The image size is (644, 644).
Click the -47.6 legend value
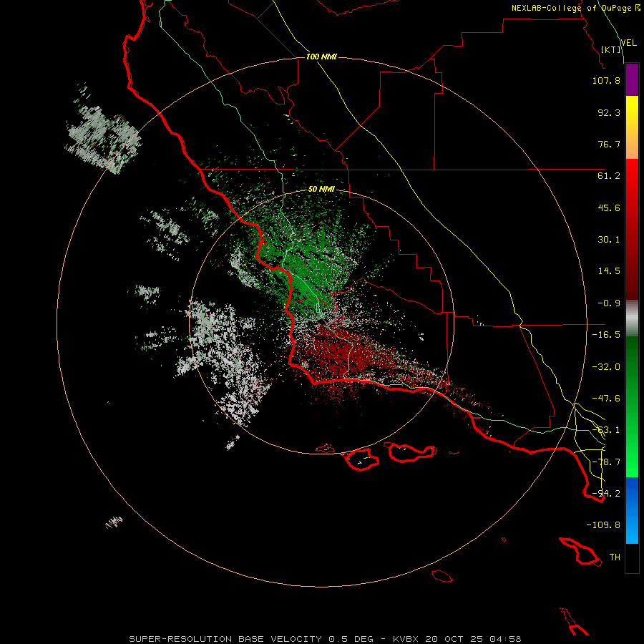click(x=606, y=399)
